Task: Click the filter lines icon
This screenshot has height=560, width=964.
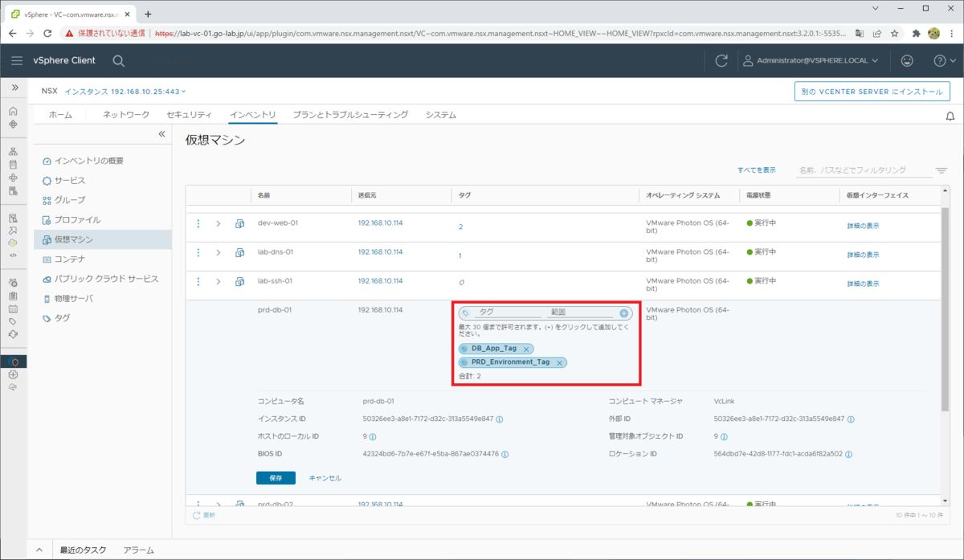Action: [942, 170]
